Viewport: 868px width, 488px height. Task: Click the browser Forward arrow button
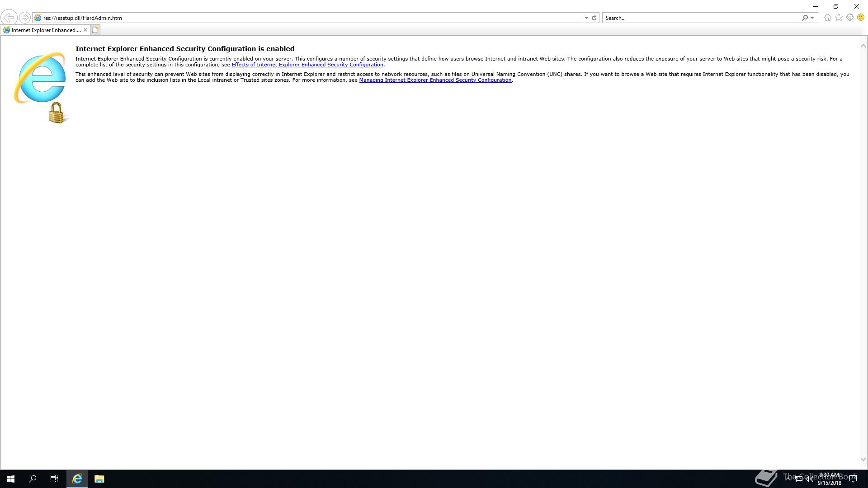tap(25, 18)
